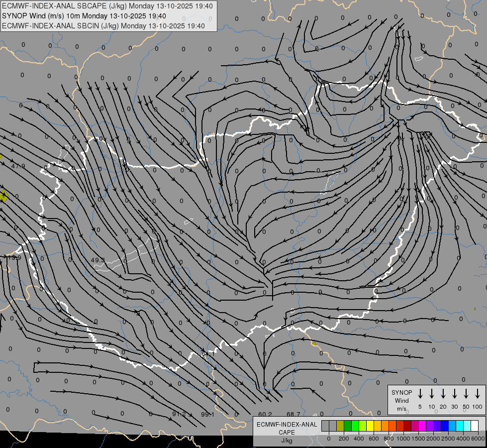
Task: Pick the yellow swatch left of the 600 tick
Action: tap(370, 426)
